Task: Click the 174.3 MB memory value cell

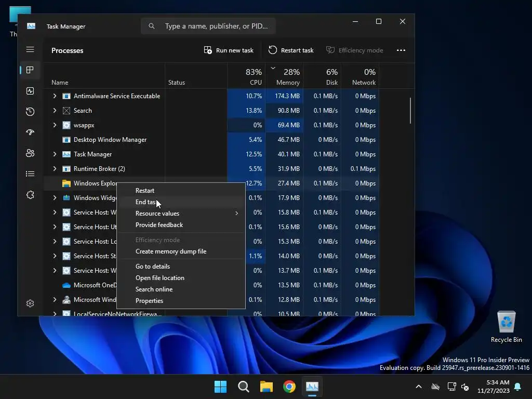Action: 284,96
